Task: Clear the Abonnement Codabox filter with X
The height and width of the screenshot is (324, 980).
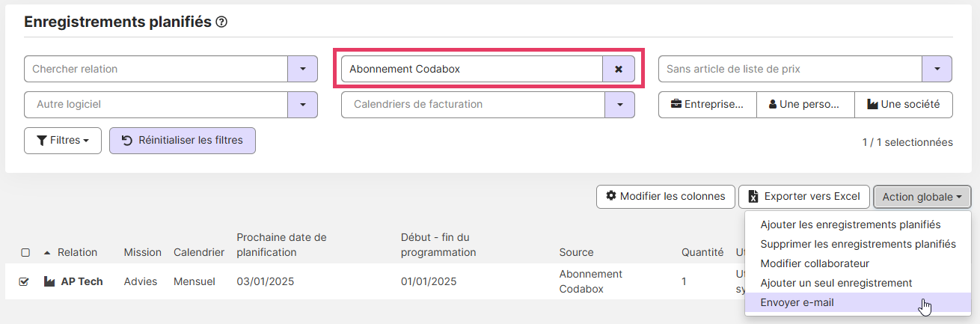Action: tap(619, 69)
